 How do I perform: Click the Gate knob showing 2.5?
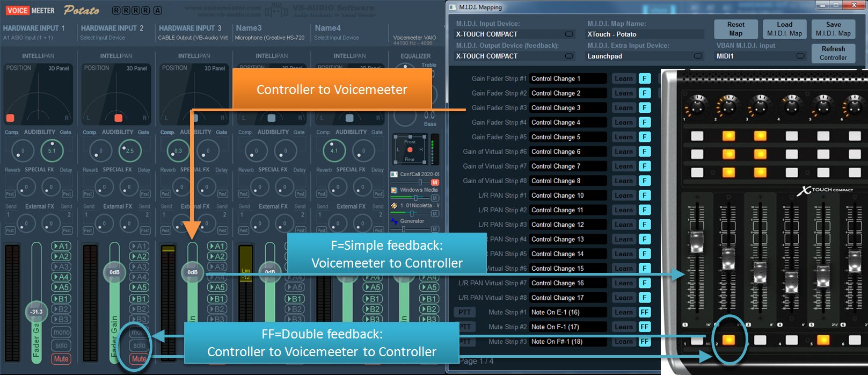tap(130, 151)
